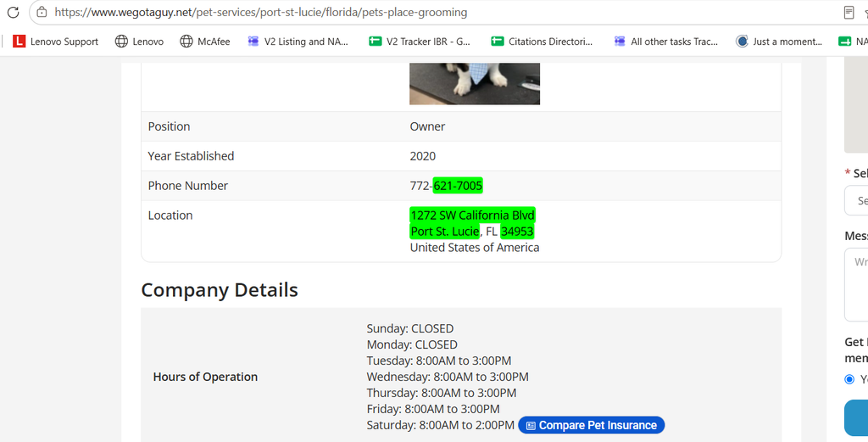Click the Compare Pet Insurance button
The height and width of the screenshot is (442, 868).
coord(591,425)
